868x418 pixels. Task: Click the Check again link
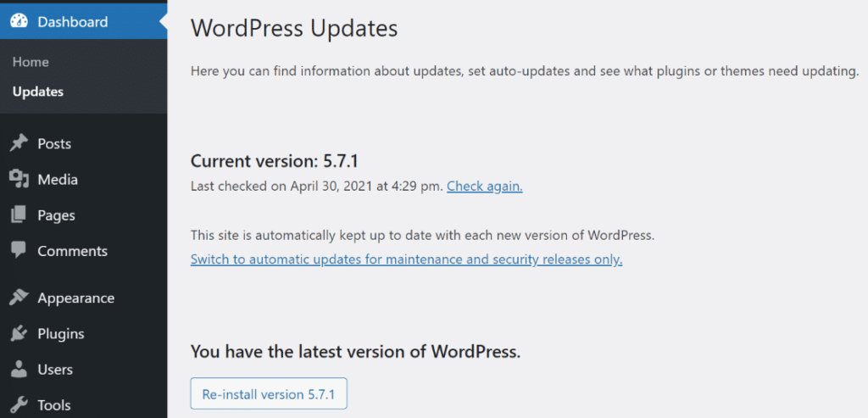(x=485, y=187)
